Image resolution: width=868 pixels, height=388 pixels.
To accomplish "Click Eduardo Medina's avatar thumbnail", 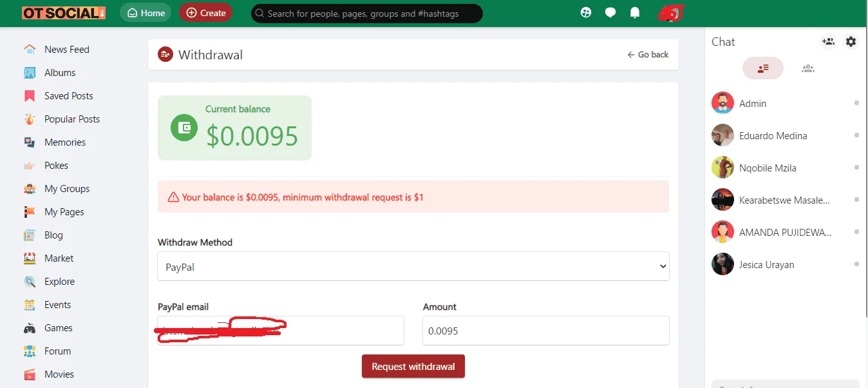I will click(722, 135).
